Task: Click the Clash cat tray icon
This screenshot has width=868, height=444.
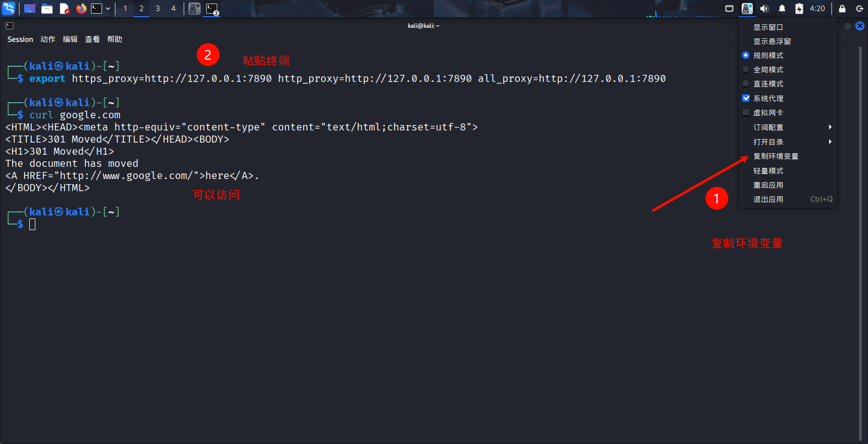Action: [747, 9]
